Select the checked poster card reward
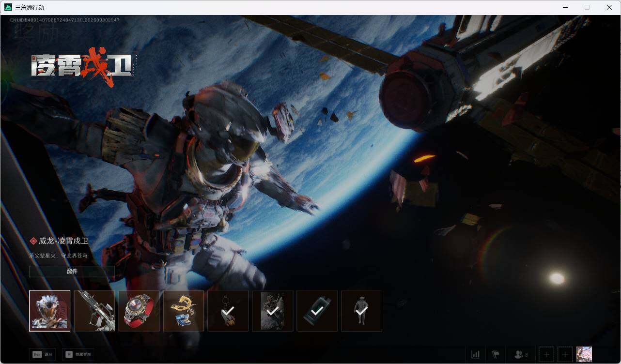This screenshot has height=364, width=621. [273, 311]
